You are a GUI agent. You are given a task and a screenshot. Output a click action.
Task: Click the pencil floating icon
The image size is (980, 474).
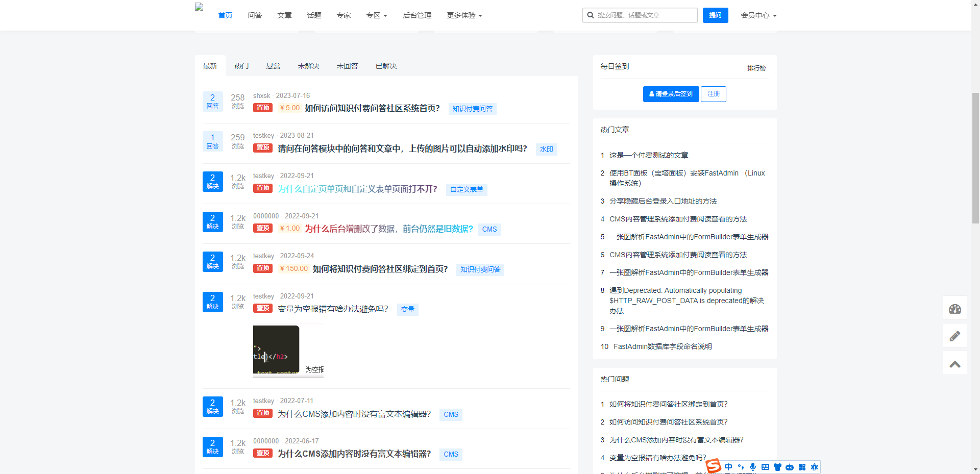(x=954, y=336)
